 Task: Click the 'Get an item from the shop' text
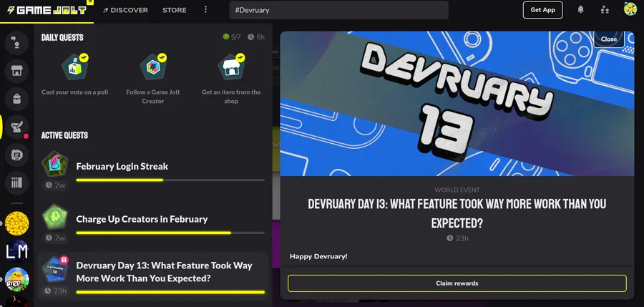click(x=231, y=97)
